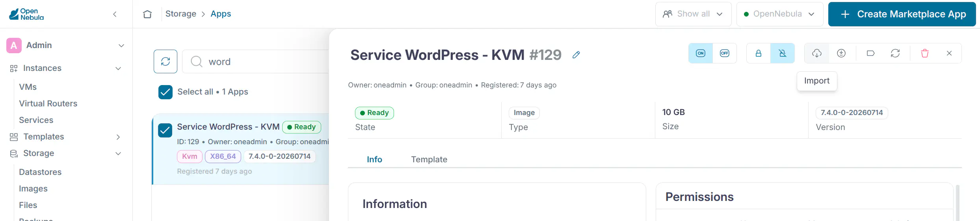Open Datastores in the sidebar
This screenshot has height=221, width=980.
point(40,172)
